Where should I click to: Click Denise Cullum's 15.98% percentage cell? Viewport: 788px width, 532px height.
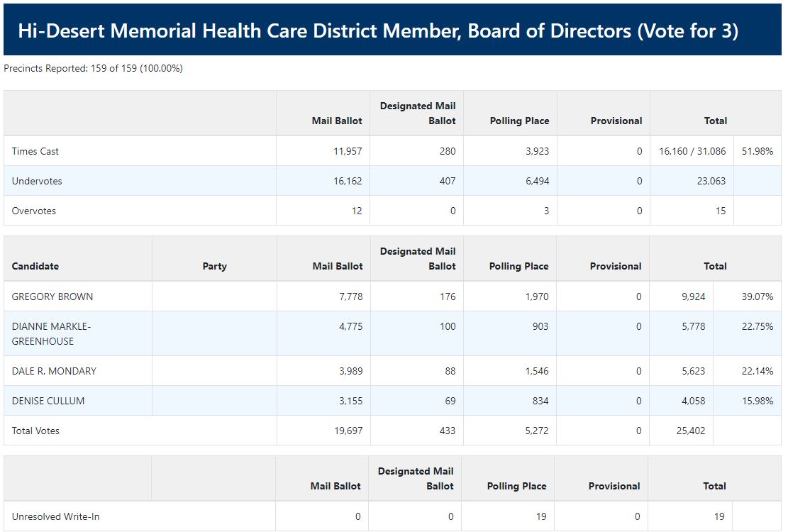click(x=757, y=401)
